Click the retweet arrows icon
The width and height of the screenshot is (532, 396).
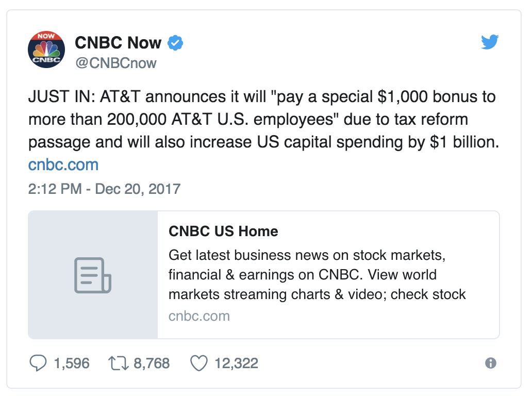pos(118,364)
